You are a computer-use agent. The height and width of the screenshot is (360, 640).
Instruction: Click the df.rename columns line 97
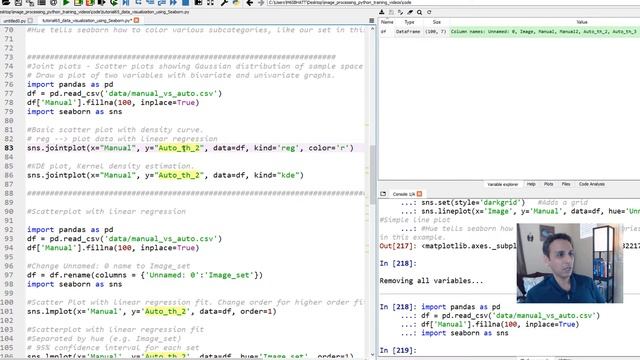click(x=145, y=275)
